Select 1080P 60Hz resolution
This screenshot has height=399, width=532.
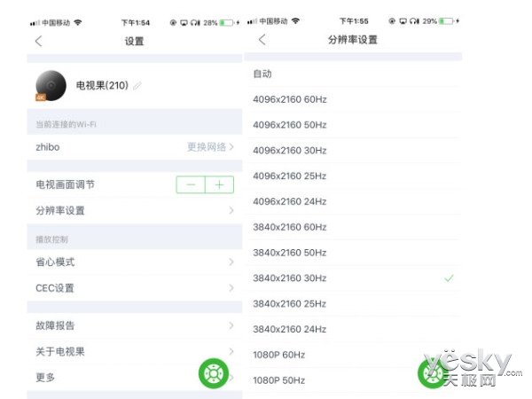click(x=353, y=355)
